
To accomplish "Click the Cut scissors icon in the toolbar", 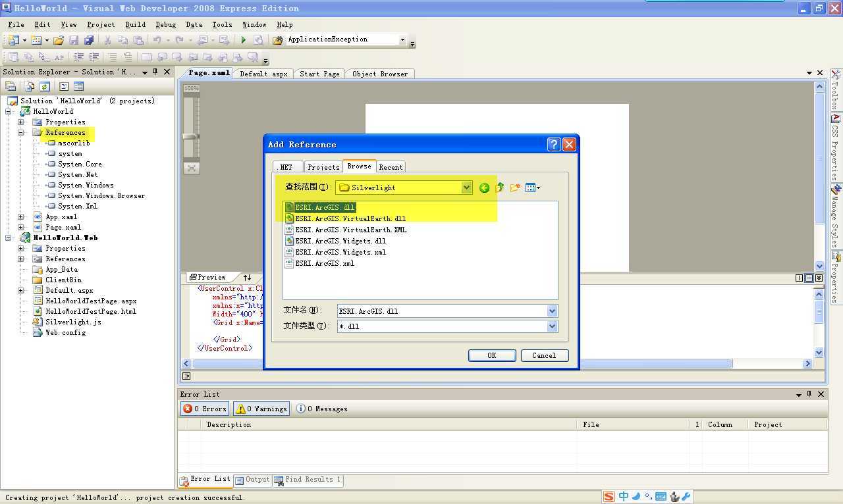I will click(107, 40).
